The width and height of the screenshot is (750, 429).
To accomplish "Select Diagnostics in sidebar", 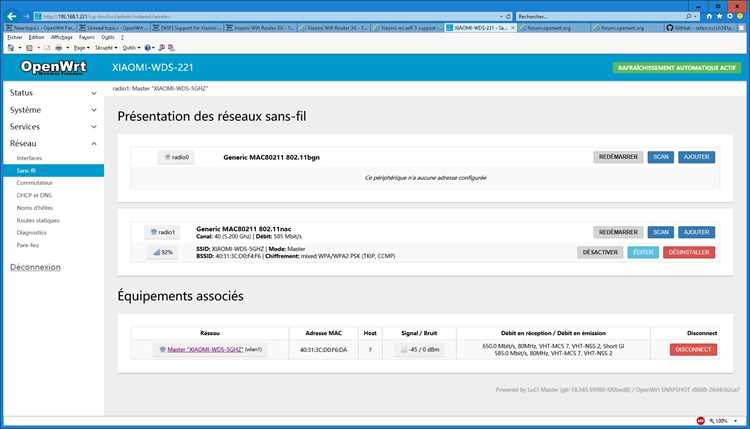I will click(32, 232).
